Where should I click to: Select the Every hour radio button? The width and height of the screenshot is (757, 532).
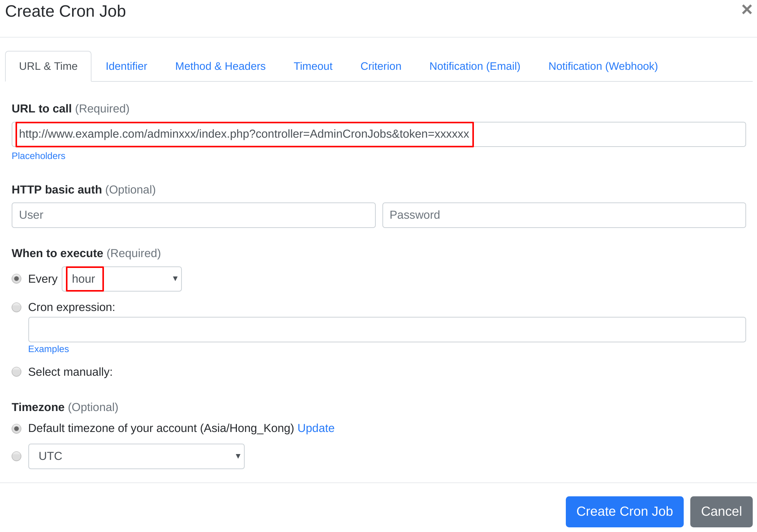tap(17, 279)
